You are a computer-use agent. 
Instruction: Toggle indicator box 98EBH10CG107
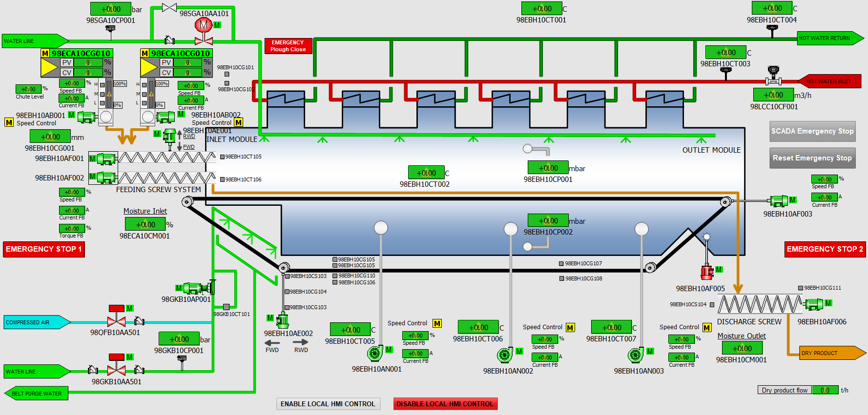tap(561, 264)
